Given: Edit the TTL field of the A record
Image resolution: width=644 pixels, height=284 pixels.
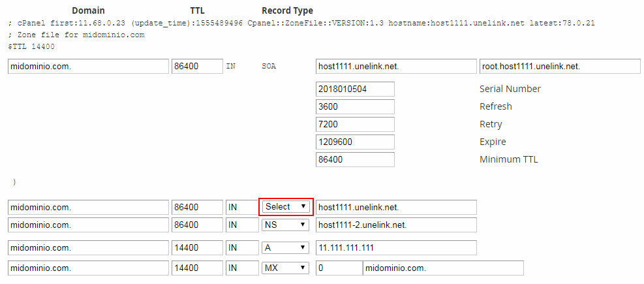Looking at the screenshot, I should click(x=197, y=248).
